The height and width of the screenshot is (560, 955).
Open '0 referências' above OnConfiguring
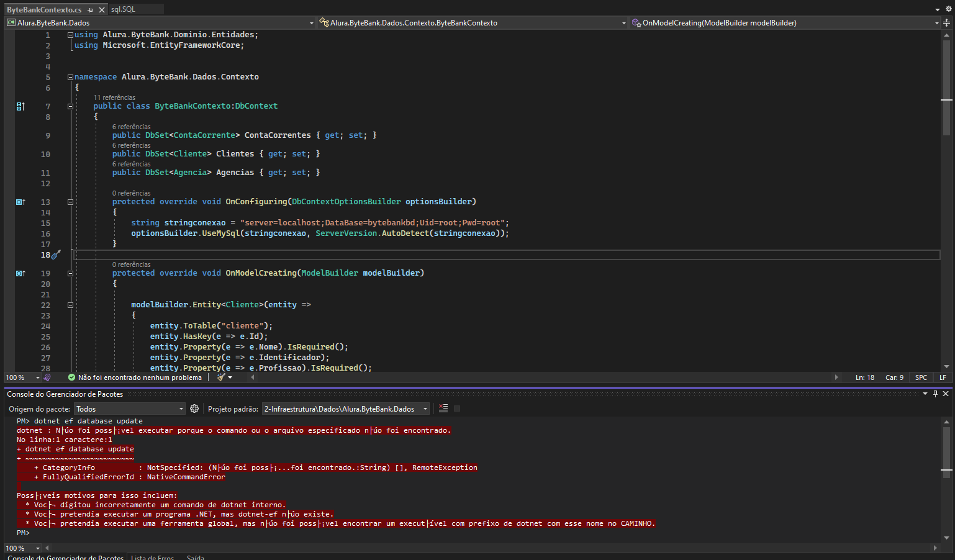point(131,193)
